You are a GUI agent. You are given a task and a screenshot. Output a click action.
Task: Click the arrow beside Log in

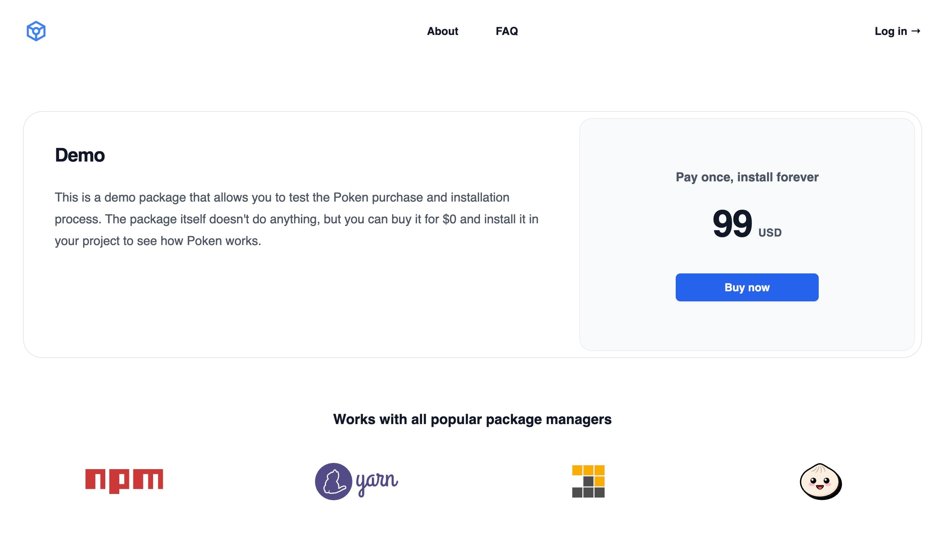click(x=916, y=31)
